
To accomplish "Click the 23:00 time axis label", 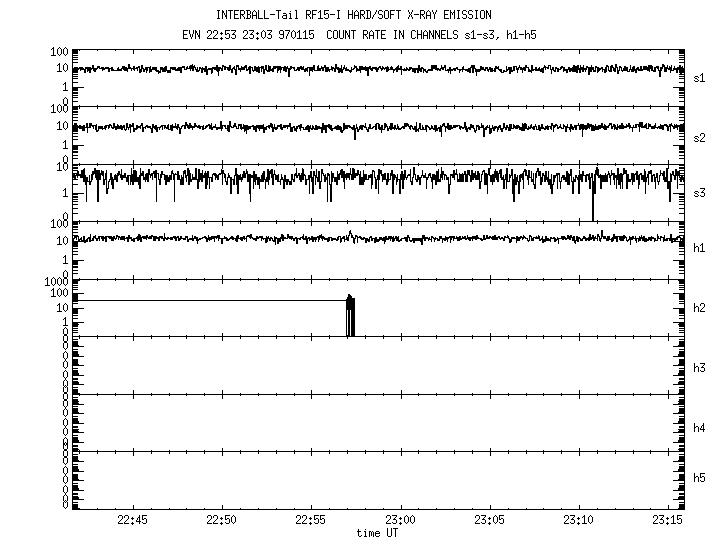I will click(400, 521).
